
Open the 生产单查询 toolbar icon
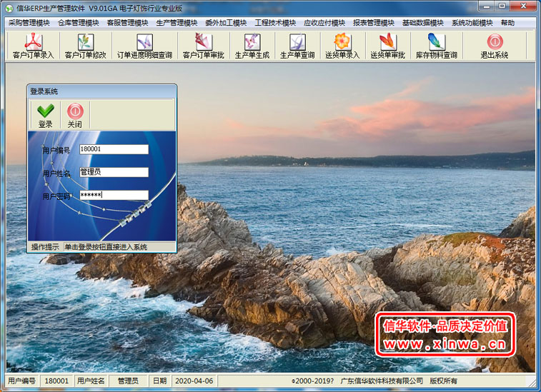[297, 46]
